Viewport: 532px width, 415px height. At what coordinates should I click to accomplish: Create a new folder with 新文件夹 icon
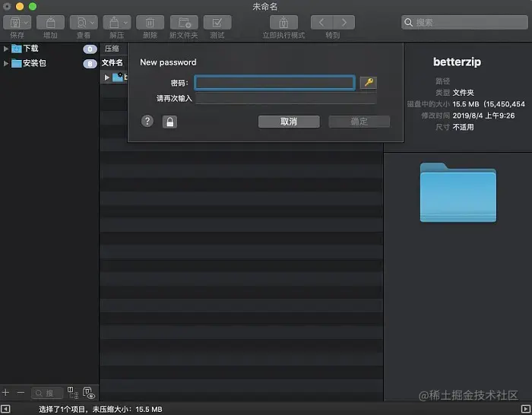(184, 23)
